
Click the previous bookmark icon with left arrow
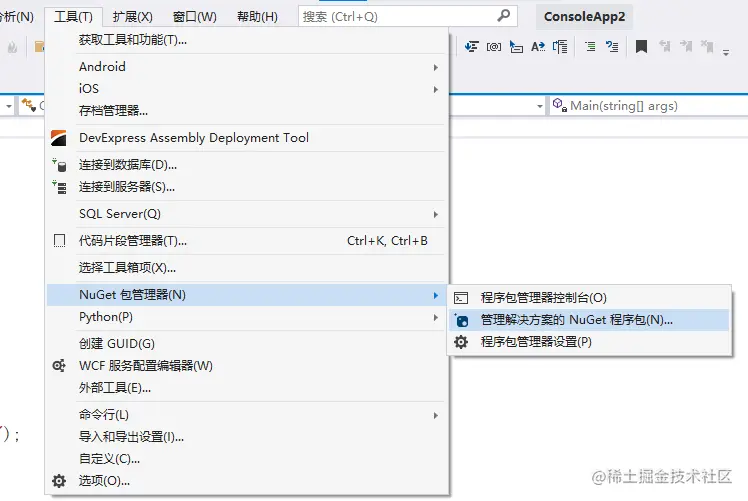pyautogui.click(x=665, y=46)
